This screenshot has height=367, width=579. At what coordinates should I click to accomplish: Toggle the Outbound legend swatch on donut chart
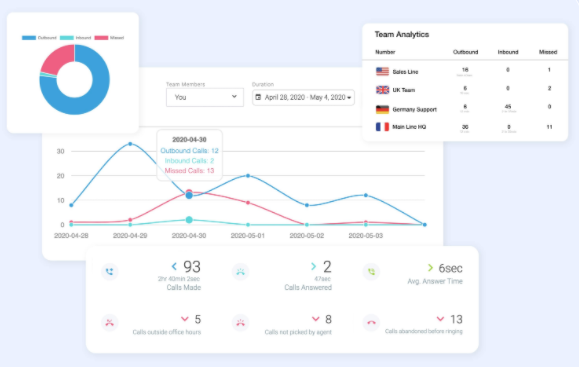click(29, 38)
